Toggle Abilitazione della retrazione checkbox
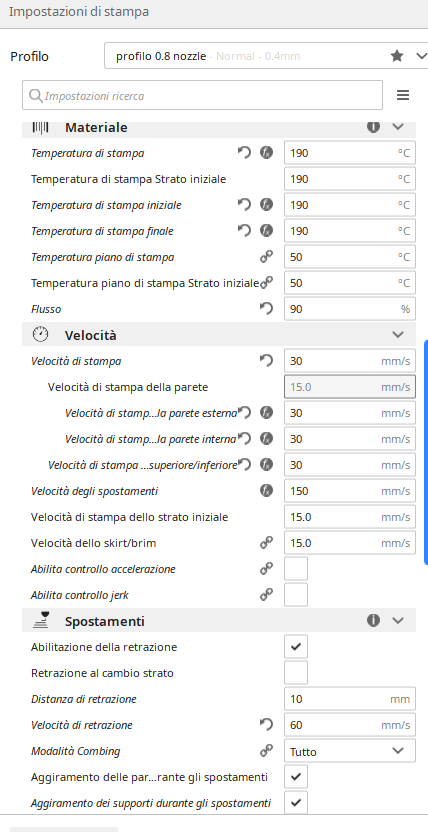The height and width of the screenshot is (832, 428). [x=296, y=647]
